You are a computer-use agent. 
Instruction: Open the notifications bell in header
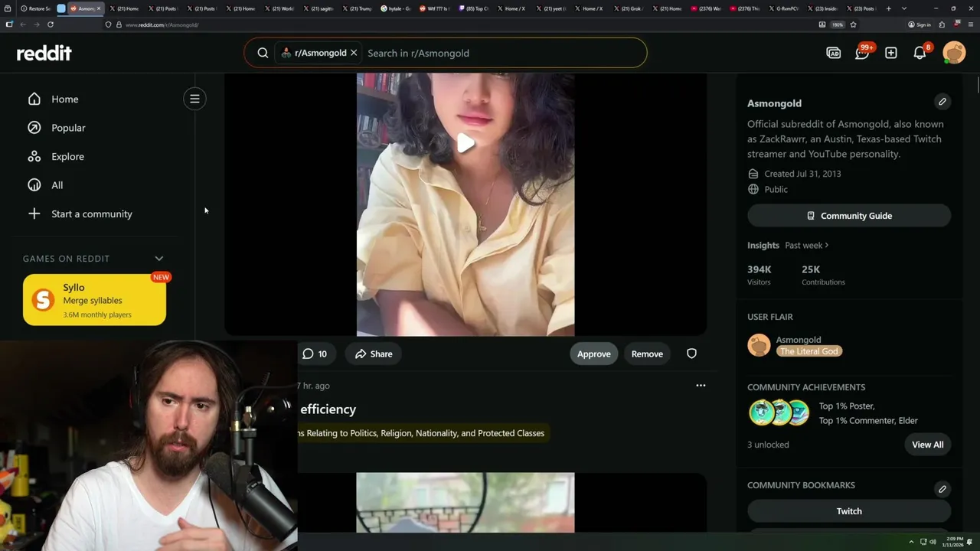[x=920, y=53]
